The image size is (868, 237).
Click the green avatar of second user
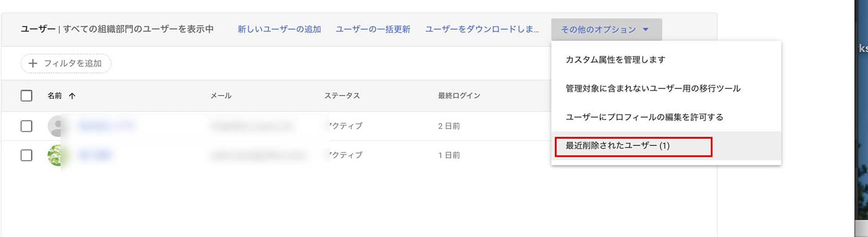tap(57, 155)
